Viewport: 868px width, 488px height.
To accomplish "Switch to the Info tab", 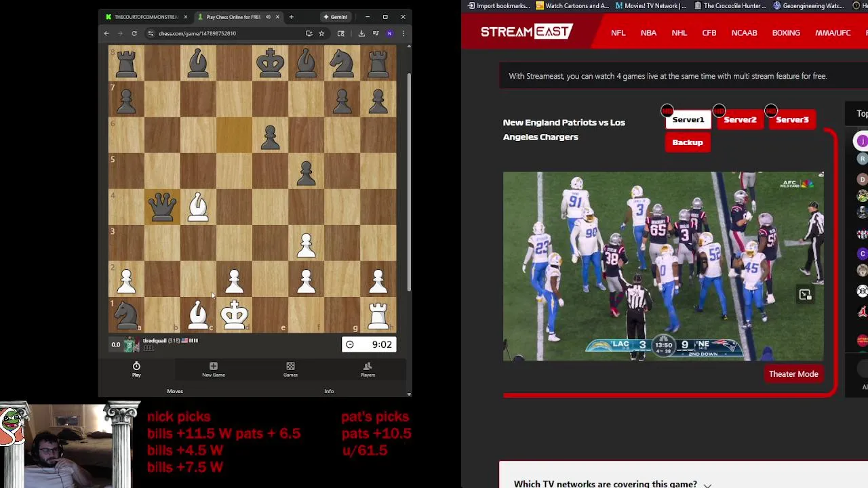I will pos(329,391).
